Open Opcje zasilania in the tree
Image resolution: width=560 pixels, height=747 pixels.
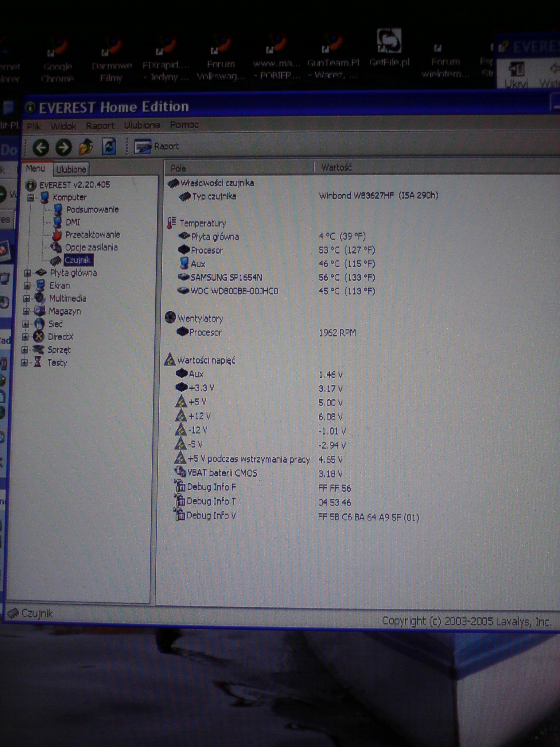pyautogui.click(x=91, y=248)
